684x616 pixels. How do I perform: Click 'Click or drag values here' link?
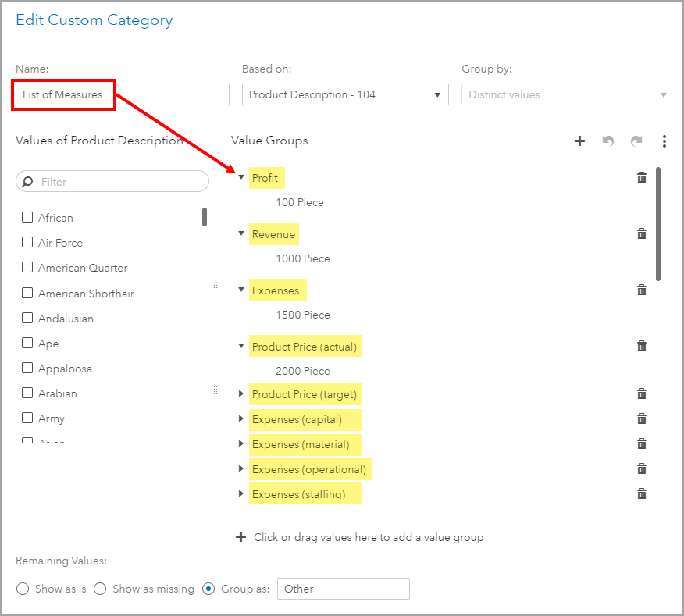(x=368, y=537)
